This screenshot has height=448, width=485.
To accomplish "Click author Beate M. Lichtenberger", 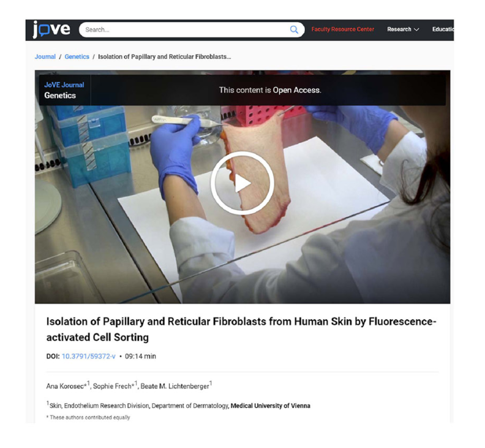I will click(x=175, y=386).
